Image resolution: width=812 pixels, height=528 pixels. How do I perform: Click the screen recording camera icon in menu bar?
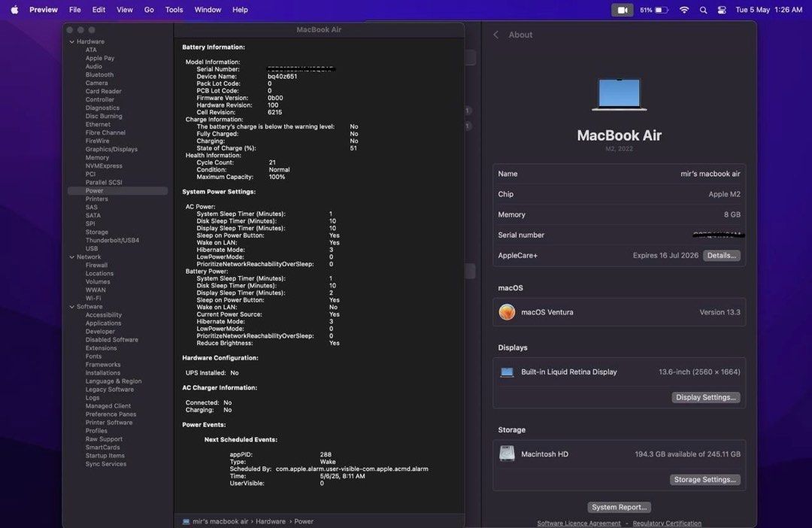pyautogui.click(x=622, y=10)
